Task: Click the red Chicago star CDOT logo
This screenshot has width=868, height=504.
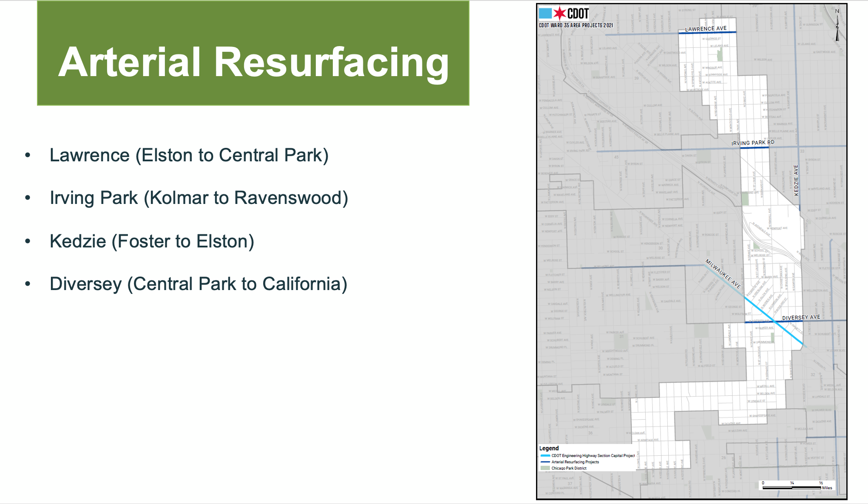Action: point(560,13)
